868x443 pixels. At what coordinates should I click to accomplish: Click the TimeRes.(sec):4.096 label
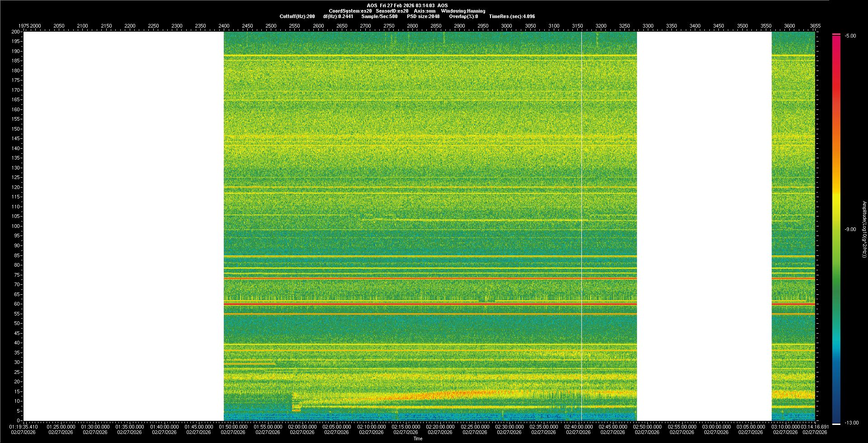512,16
